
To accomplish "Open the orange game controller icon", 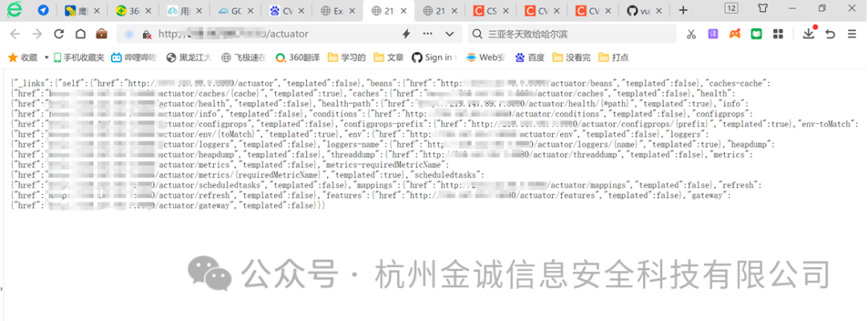I will tap(735, 35).
